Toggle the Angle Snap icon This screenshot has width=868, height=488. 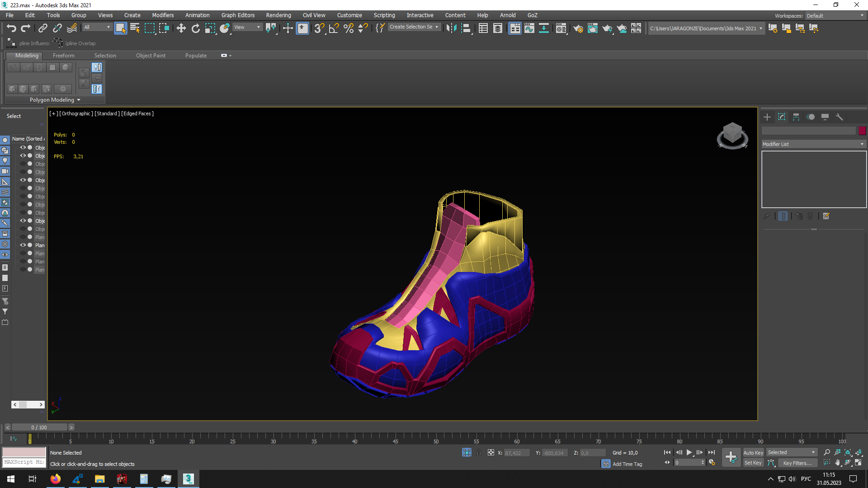coord(334,28)
